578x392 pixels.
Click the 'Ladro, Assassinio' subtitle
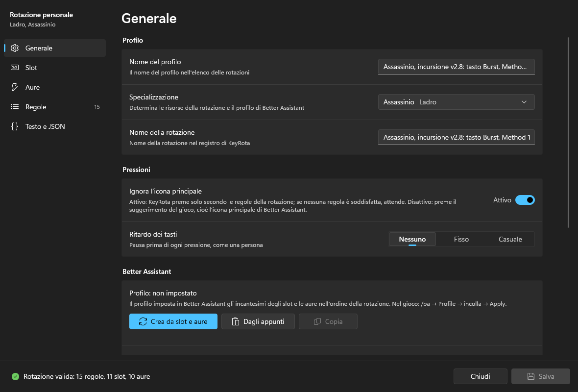33,24
